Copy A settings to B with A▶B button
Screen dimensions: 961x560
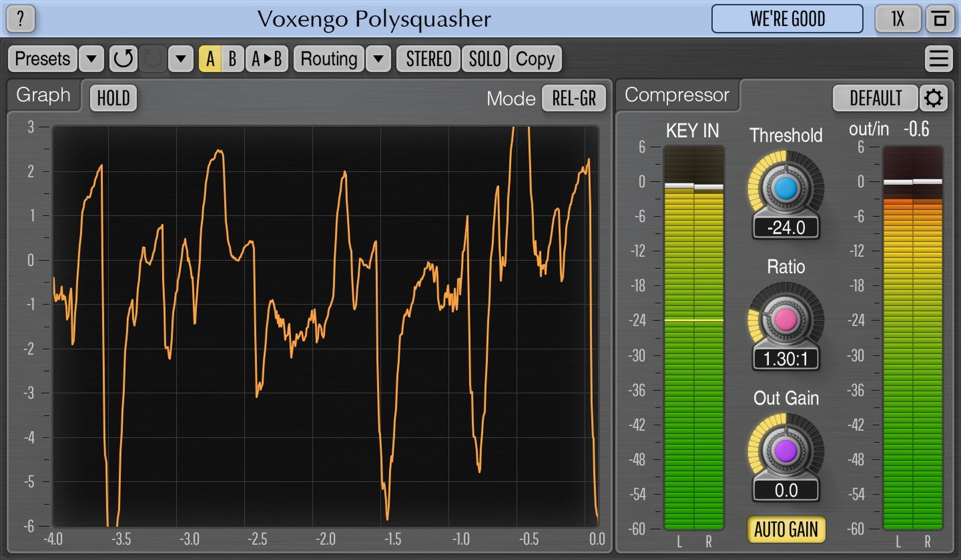click(x=267, y=58)
